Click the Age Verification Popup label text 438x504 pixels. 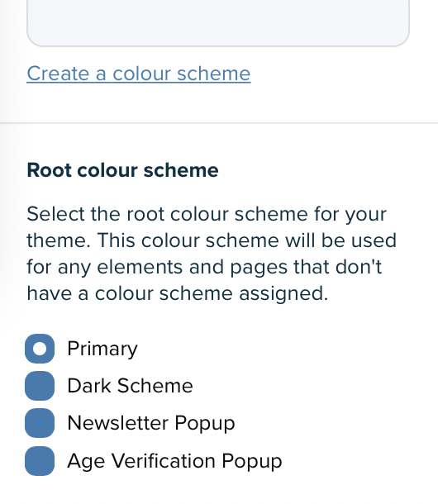point(174,461)
